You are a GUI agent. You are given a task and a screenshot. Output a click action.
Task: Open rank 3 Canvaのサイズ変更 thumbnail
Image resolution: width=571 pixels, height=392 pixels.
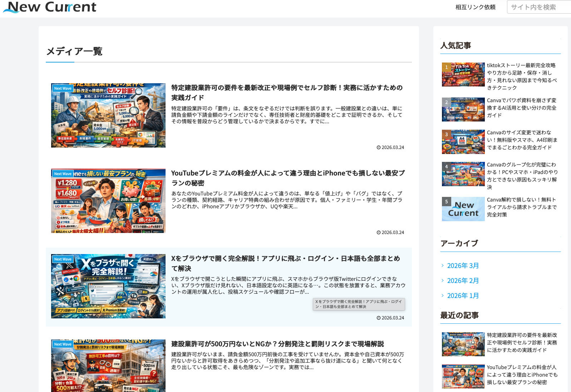(x=463, y=142)
